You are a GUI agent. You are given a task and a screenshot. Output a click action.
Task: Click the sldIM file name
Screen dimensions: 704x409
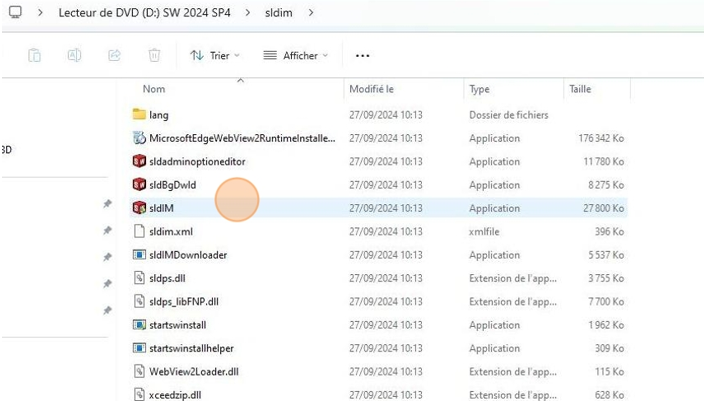161,208
